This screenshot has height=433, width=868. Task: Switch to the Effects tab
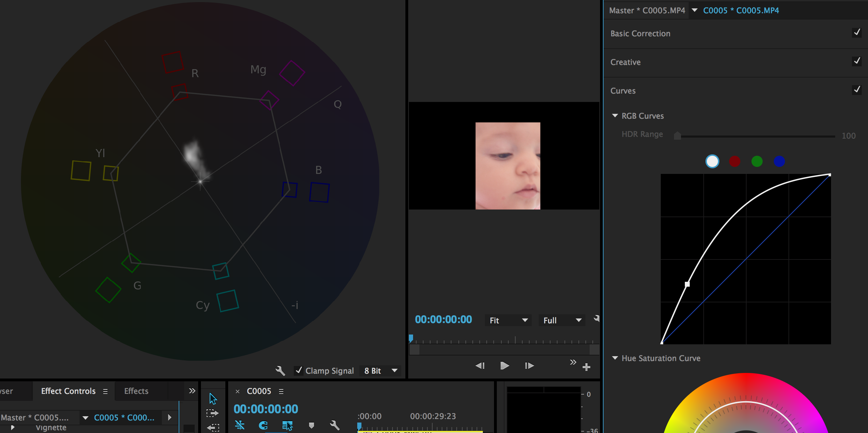(136, 391)
